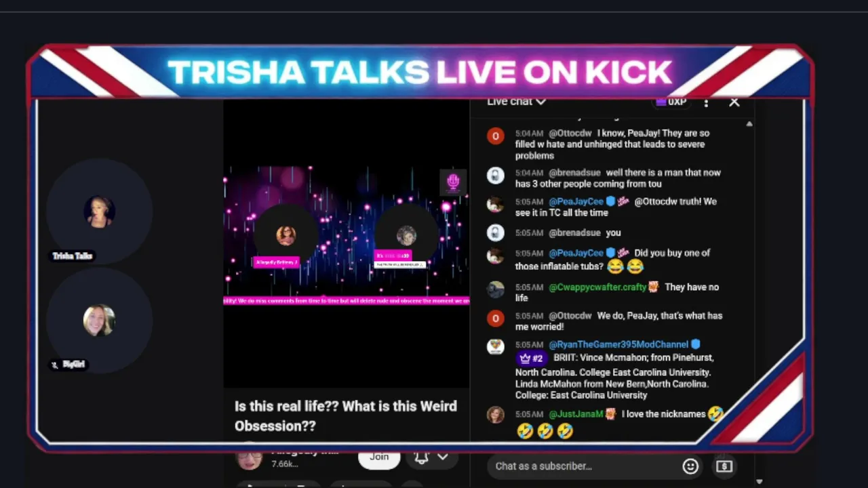
Task: Click @Ottocdw username in 'I know, PeaJay!' message
Action: pyautogui.click(x=570, y=134)
